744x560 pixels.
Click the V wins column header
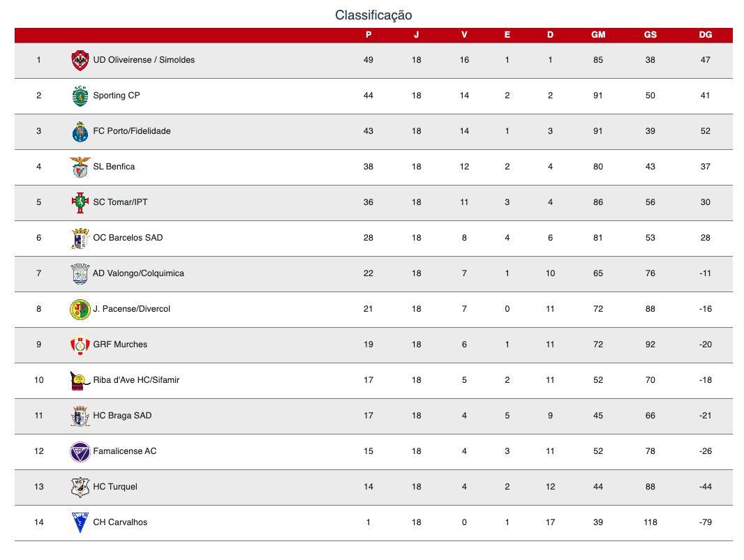(x=464, y=35)
